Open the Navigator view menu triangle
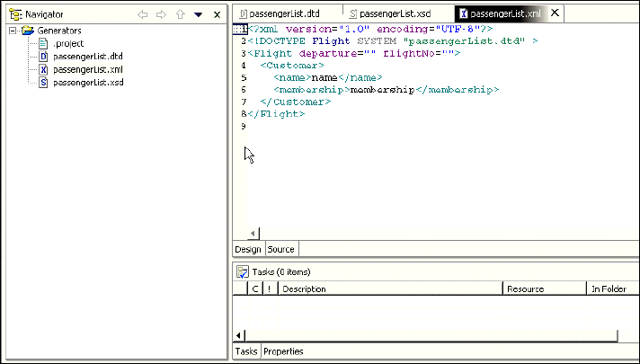 coord(199,14)
